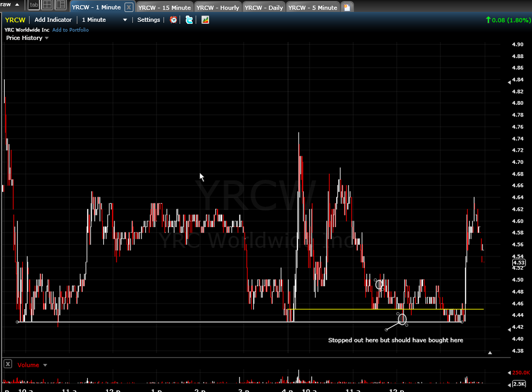Open chart Settings
Image resolution: width=532 pixels, height=392 pixels.
[148, 20]
